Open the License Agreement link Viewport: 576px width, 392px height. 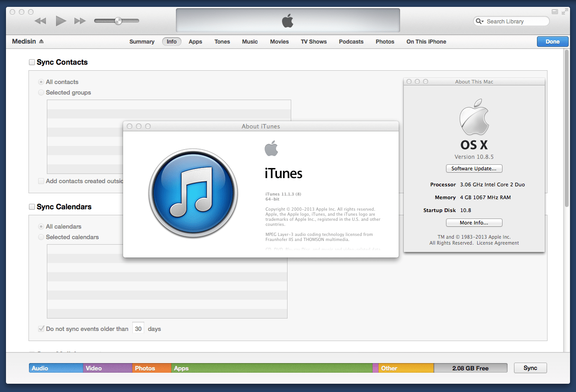point(497,243)
